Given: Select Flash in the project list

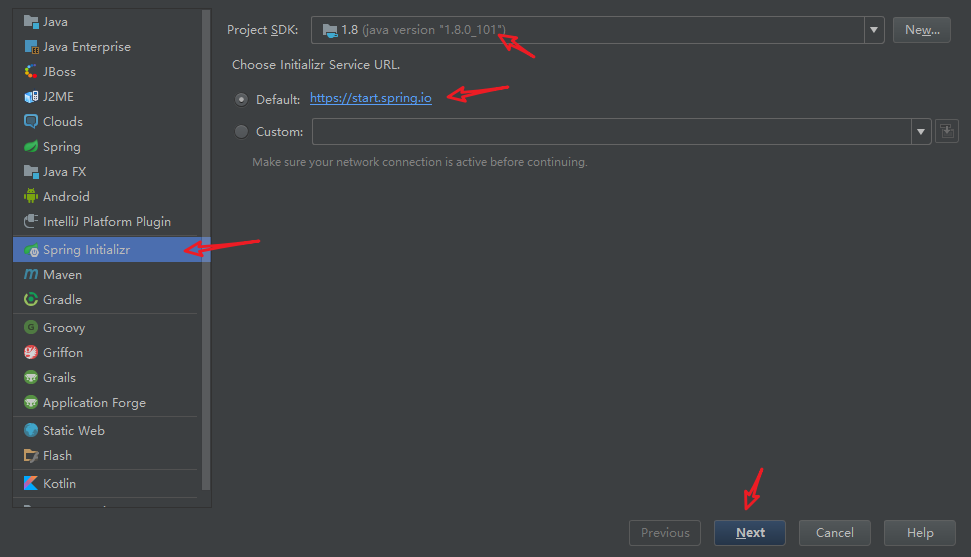Looking at the screenshot, I should (107, 455).
